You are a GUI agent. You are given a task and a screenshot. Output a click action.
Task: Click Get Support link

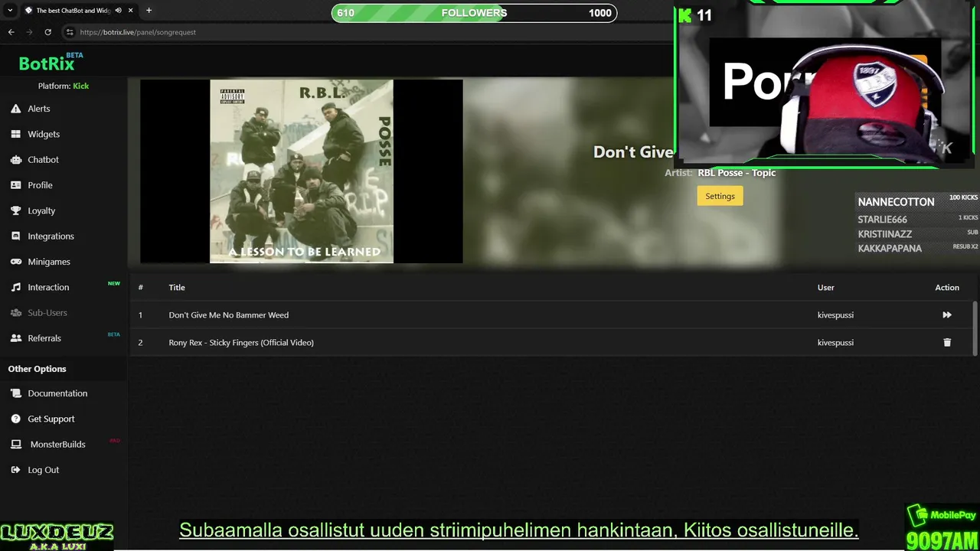(51, 419)
